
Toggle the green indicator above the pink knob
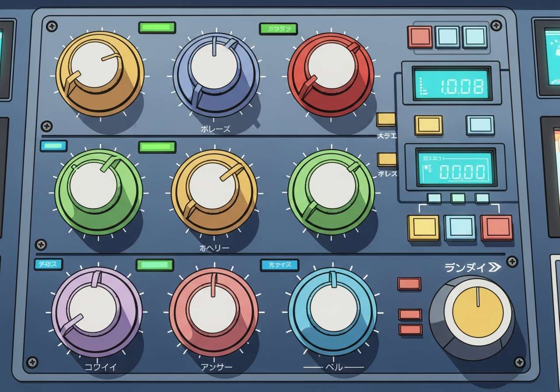(x=154, y=265)
